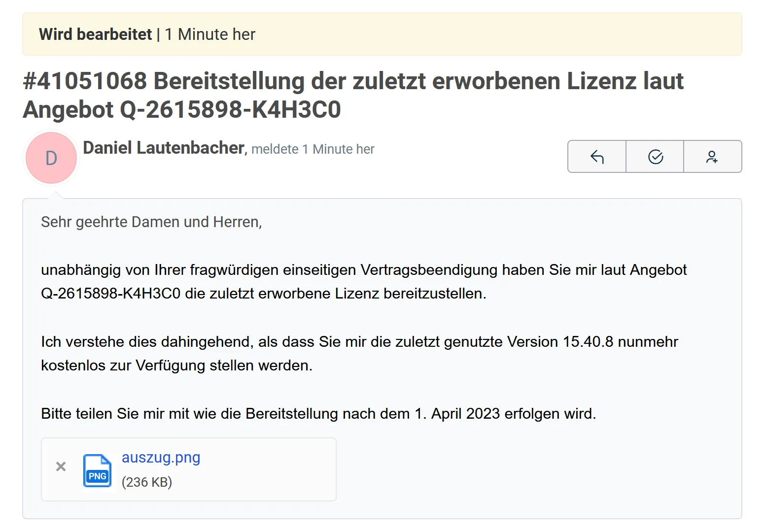Click the blue PNG file type icon
This screenshot has height=532, width=765.
[x=97, y=471]
